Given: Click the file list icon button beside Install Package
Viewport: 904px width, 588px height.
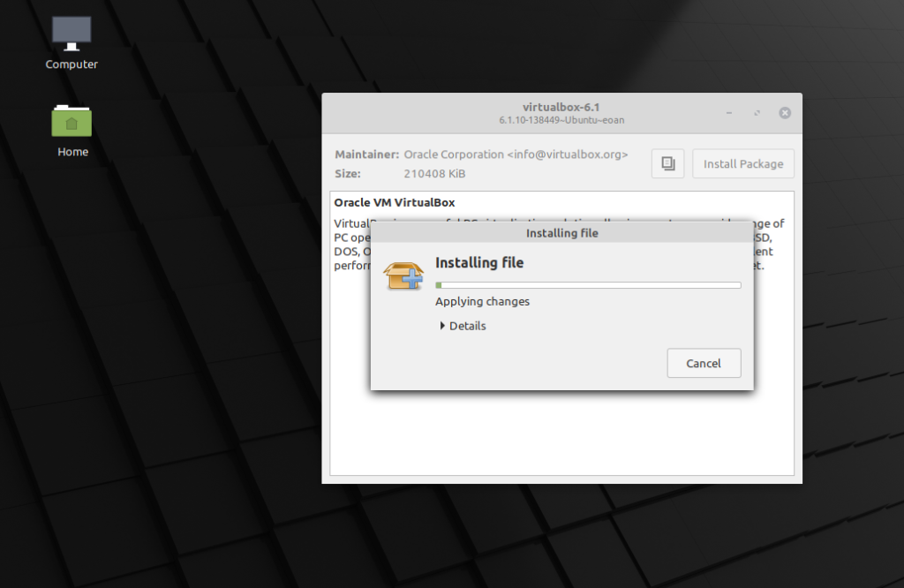Looking at the screenshot, I should click(667, 163).
